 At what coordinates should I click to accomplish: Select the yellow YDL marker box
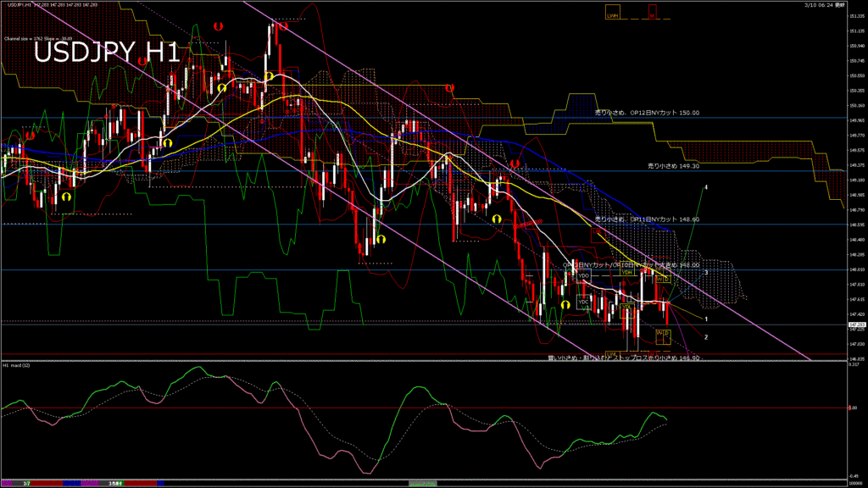627,307
